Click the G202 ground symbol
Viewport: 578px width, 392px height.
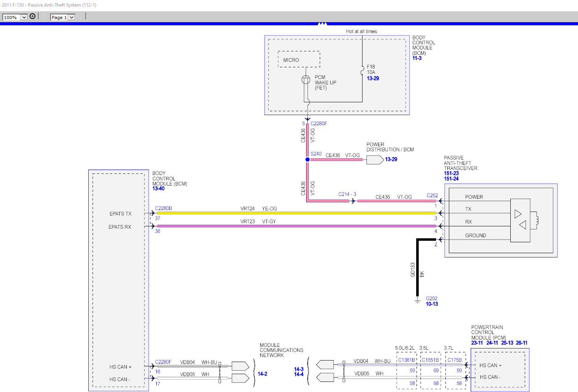[x=417, y=301]
